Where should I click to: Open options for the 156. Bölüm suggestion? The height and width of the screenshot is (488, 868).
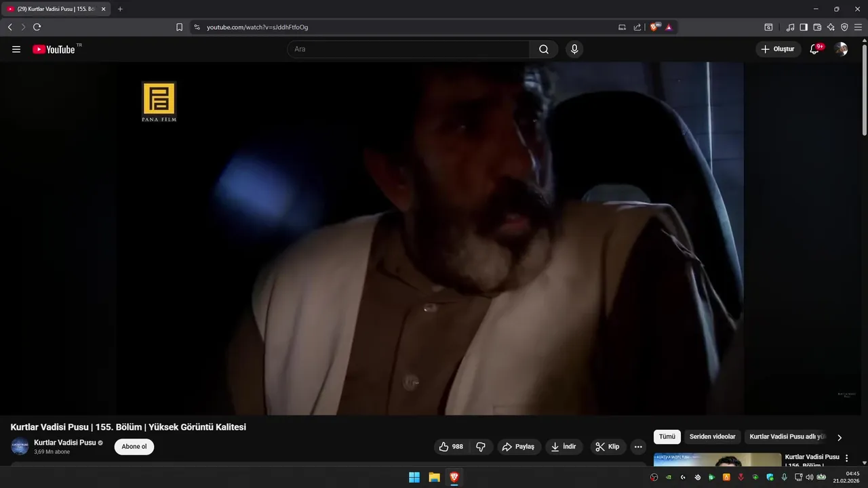coord(846,458)
